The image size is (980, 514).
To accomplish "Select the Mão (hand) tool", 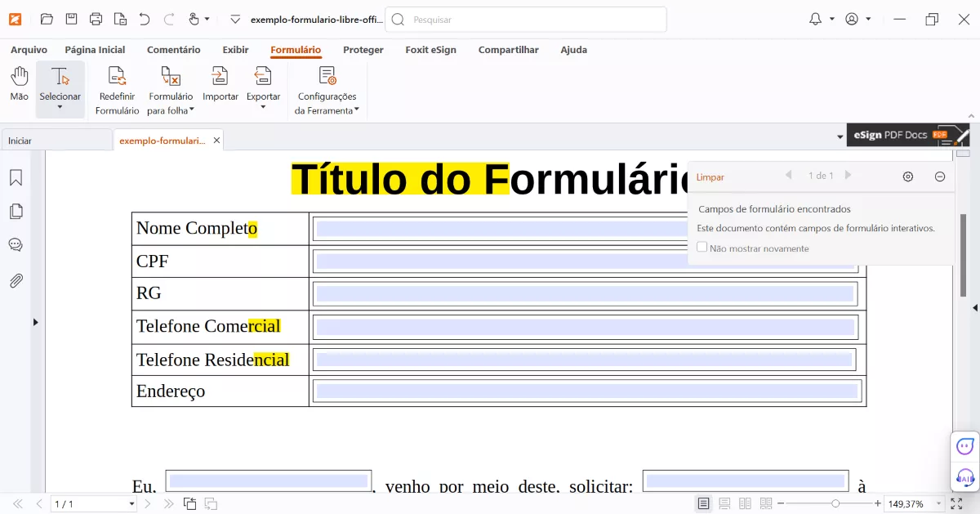I will tap(18, 82).
